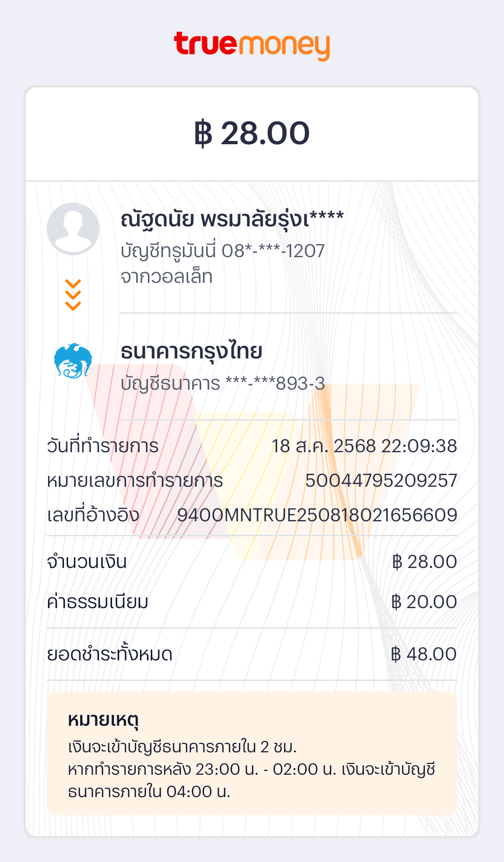Click the note text about 2 ชม. deposit

point(182,747)
